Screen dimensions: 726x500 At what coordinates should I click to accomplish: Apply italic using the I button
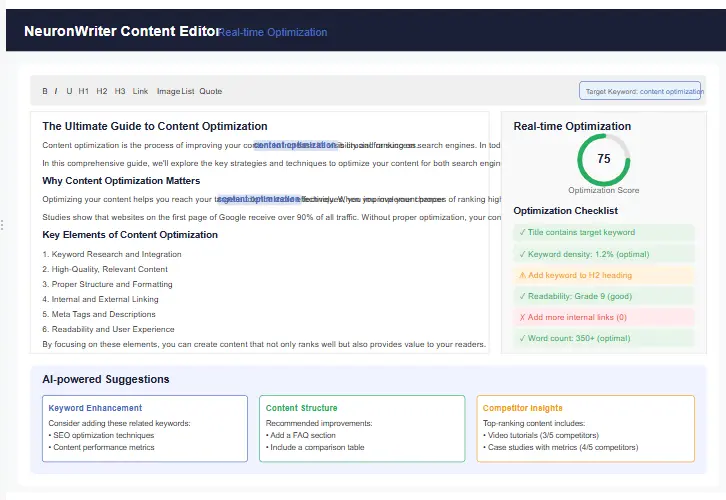click(56, 91)
